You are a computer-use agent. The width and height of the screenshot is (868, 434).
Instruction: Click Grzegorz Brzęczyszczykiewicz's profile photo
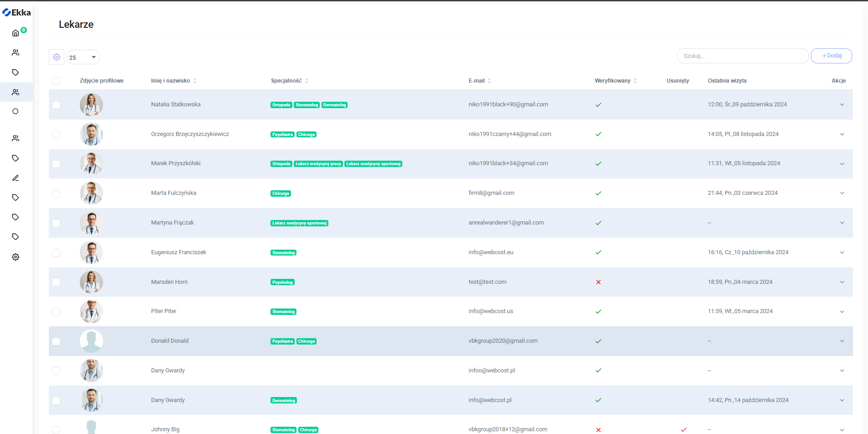91,134
